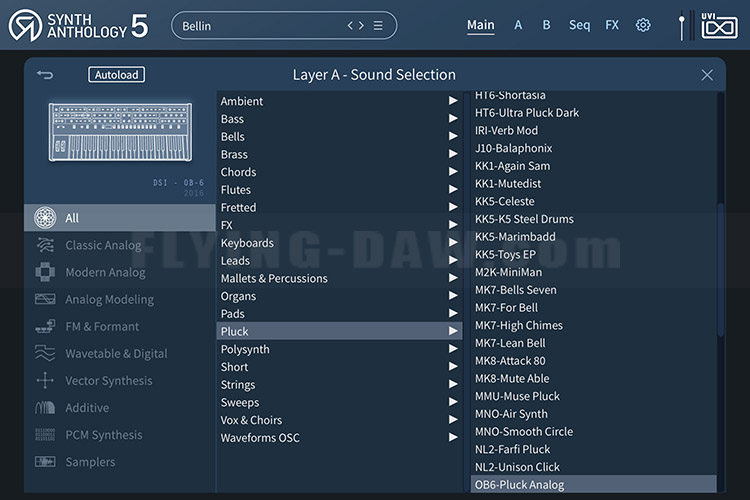Click the back arrow in sound browser
750x500 pixels.
pos(45,75)
